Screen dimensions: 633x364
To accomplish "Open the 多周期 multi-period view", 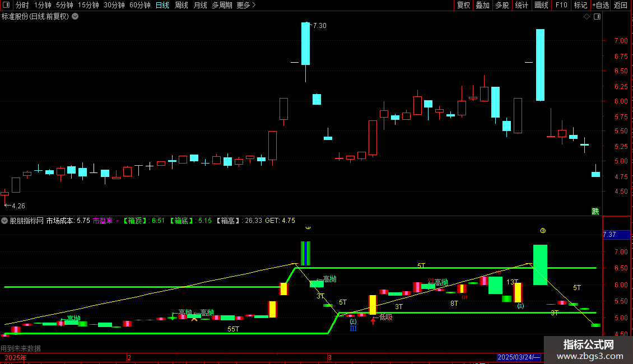I will (x=222, y=5).
